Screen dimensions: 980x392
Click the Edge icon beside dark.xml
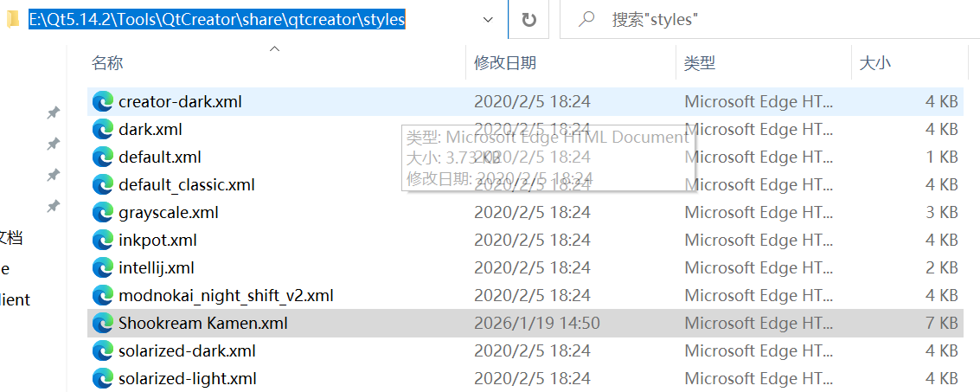point(103,130)
